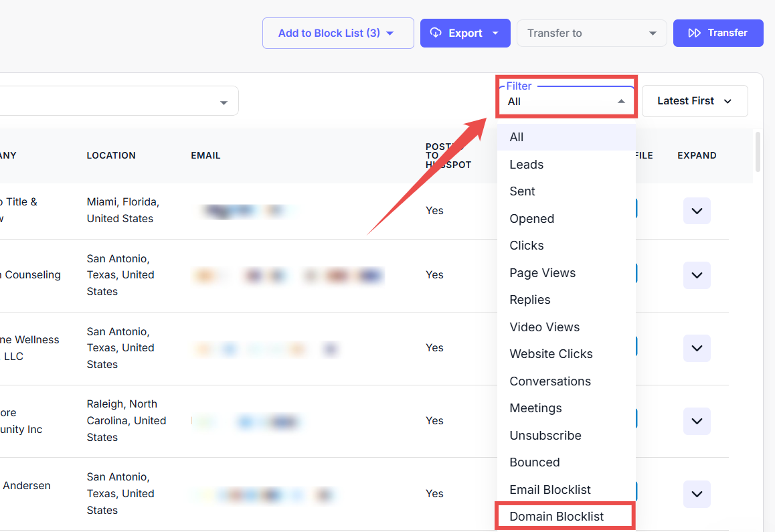
Task: Expand the Raleigh, North Carolina row
Action: [x=697, y=421]
